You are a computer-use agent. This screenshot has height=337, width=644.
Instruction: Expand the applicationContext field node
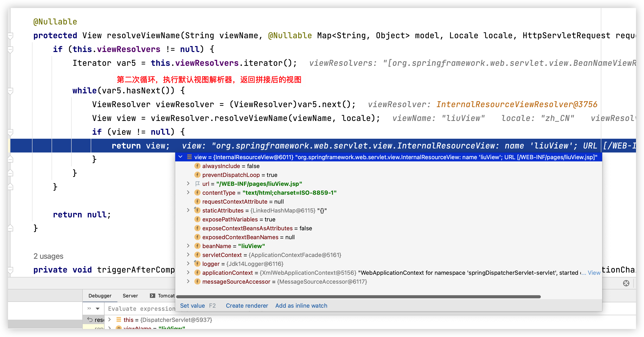click(x=188, y=273)
